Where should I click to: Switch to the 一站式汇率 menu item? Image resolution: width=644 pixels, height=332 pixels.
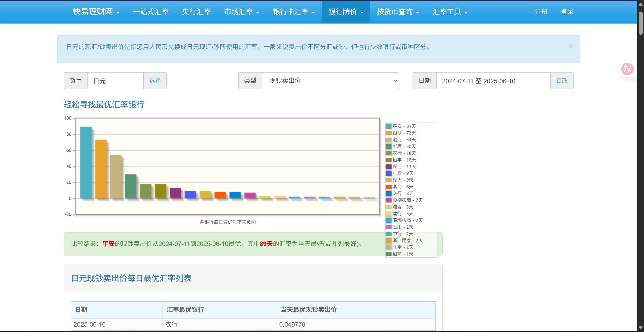tap(151, 12)
